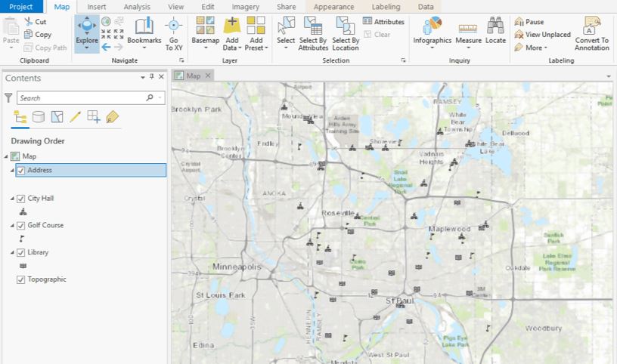Viewport: 617px width, 364px height.
Task: Open Select By Location
Action: tap(346, 33)
